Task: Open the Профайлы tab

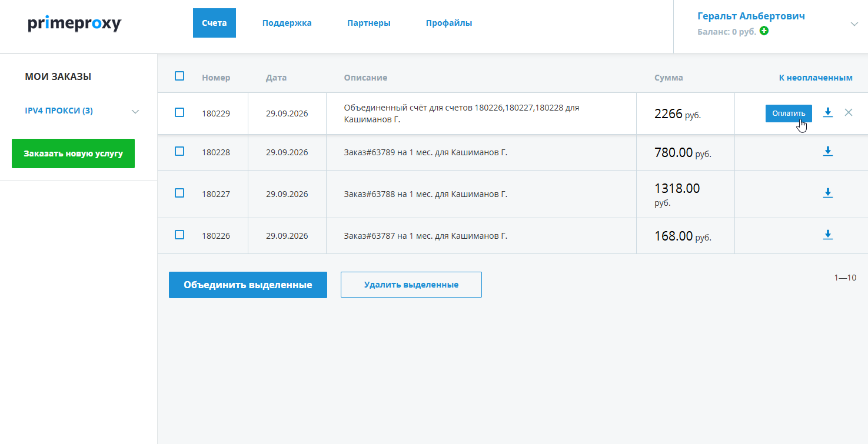Action: click(449, 23)
